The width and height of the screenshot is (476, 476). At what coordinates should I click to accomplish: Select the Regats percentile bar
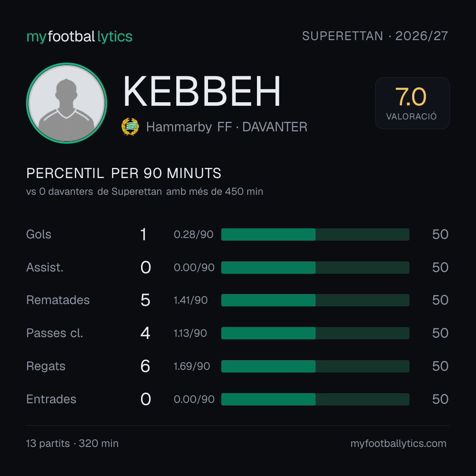point(315,366)
